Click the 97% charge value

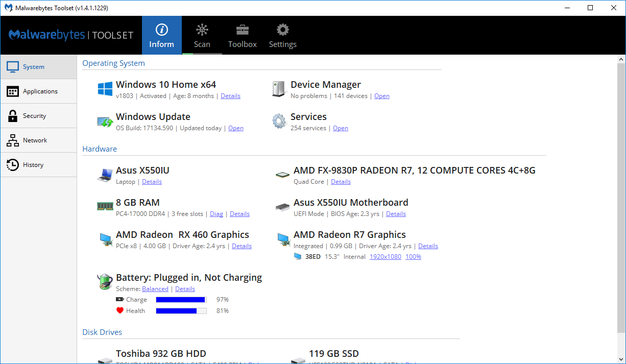click(223, 300)
